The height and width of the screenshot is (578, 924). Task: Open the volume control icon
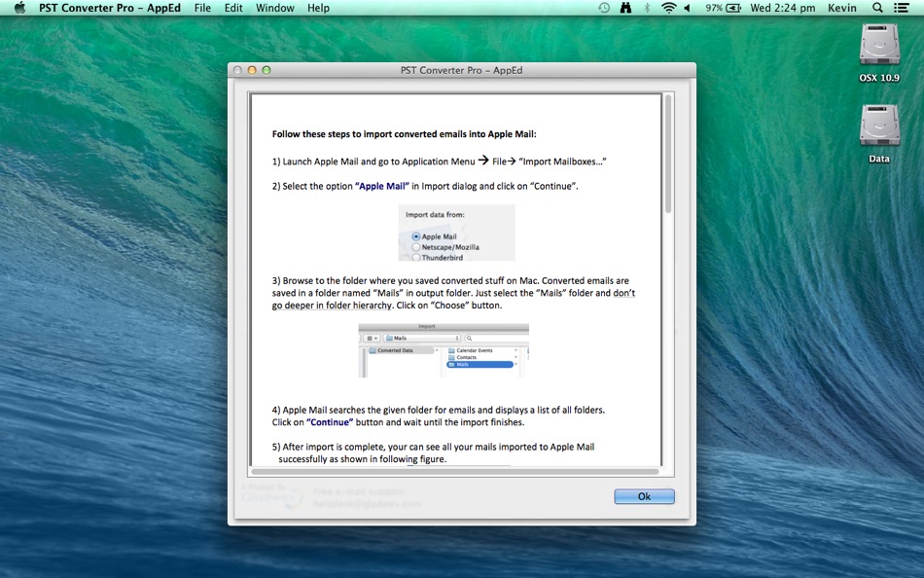687,8
